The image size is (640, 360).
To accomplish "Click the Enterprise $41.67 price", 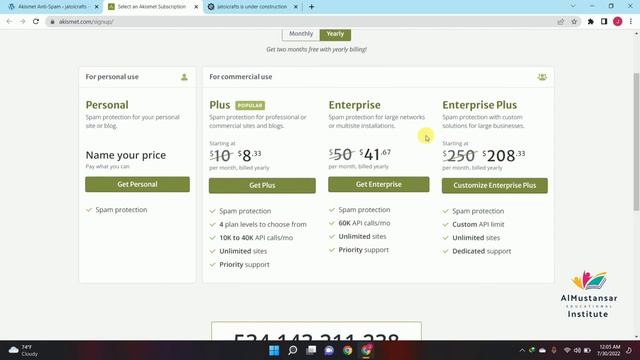I will coord(375,154).
